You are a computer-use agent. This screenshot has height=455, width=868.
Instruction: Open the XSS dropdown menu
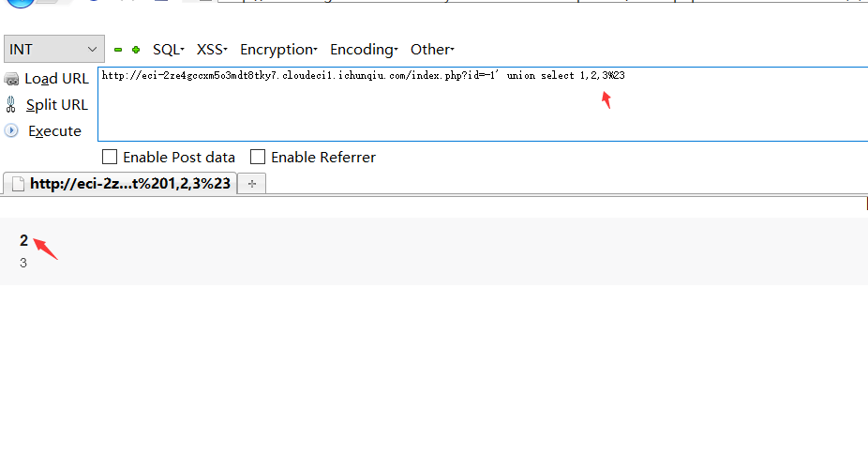[212, 50]
